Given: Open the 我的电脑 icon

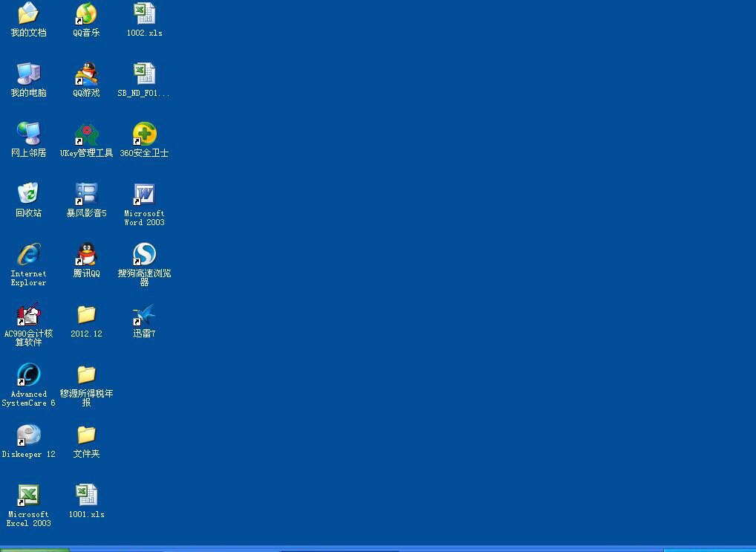Looking at the screenshot, I should (28, 74).
